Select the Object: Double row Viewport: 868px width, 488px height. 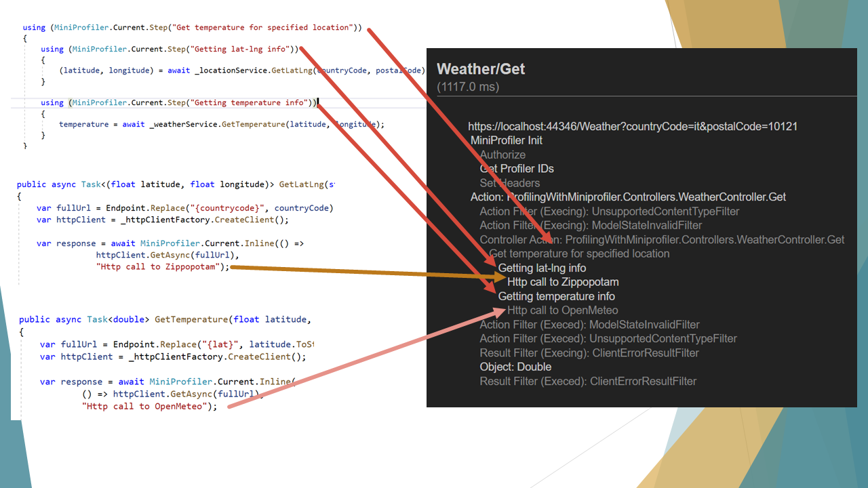(516, 367)
